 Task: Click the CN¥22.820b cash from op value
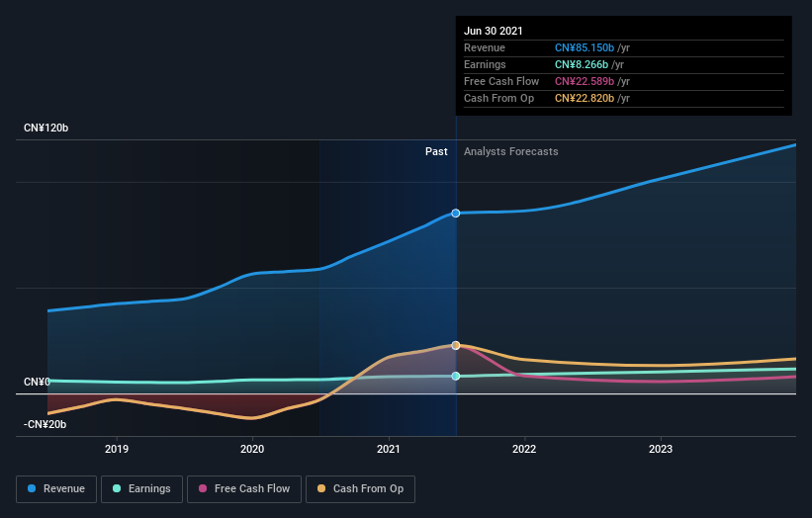point(585,98)
